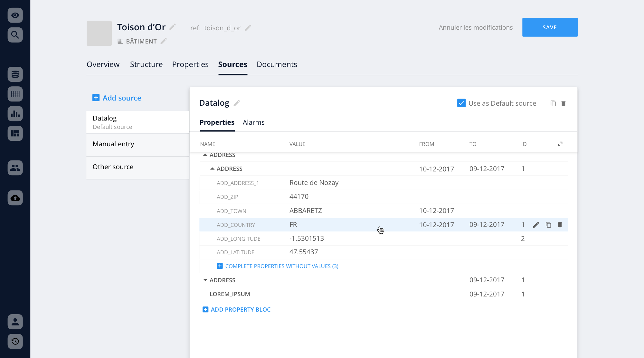Open the history icon in the sidebar
The height and width of the screenshot is (358, 644).
tap(15, 341)
